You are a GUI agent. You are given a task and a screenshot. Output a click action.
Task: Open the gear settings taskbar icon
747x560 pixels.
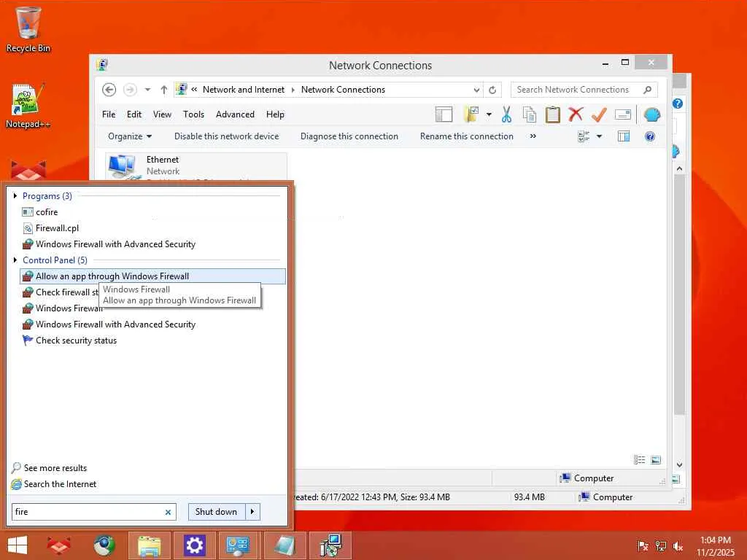point(194,545)
